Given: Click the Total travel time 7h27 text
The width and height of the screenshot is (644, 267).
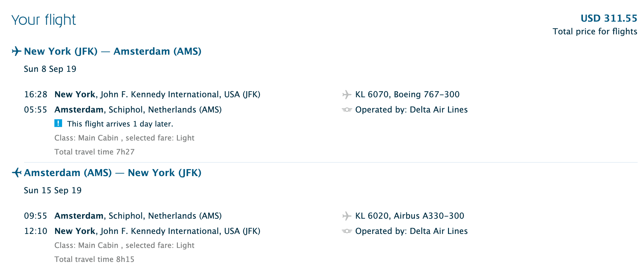Looking at the screenshot, I should pyautogui.click(x=94, y=152).
